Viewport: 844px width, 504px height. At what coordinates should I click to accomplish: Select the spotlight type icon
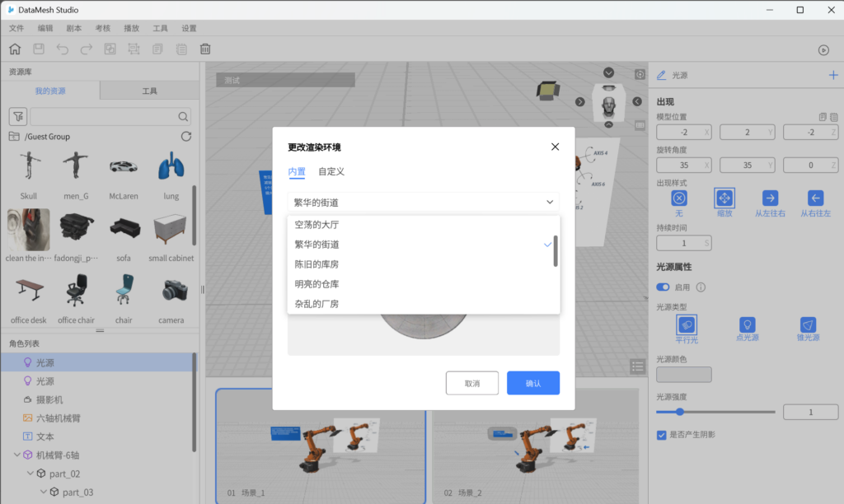[x=809, y=325]
